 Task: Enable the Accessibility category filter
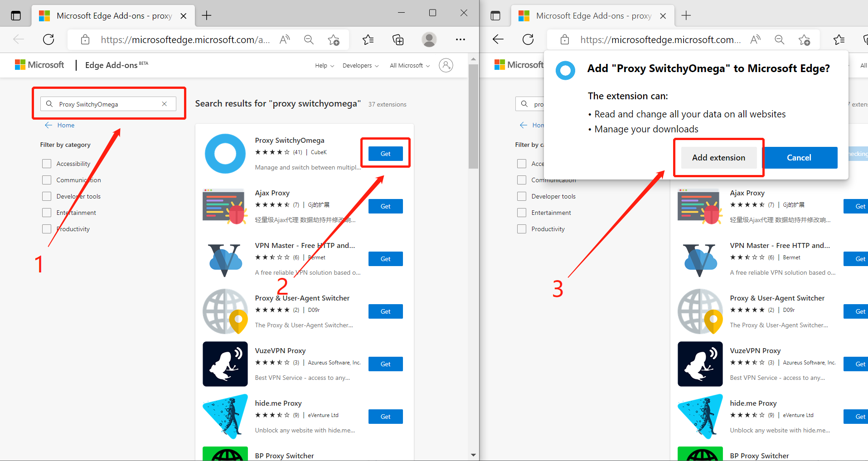pyautogui.click(x=46, y=163)
